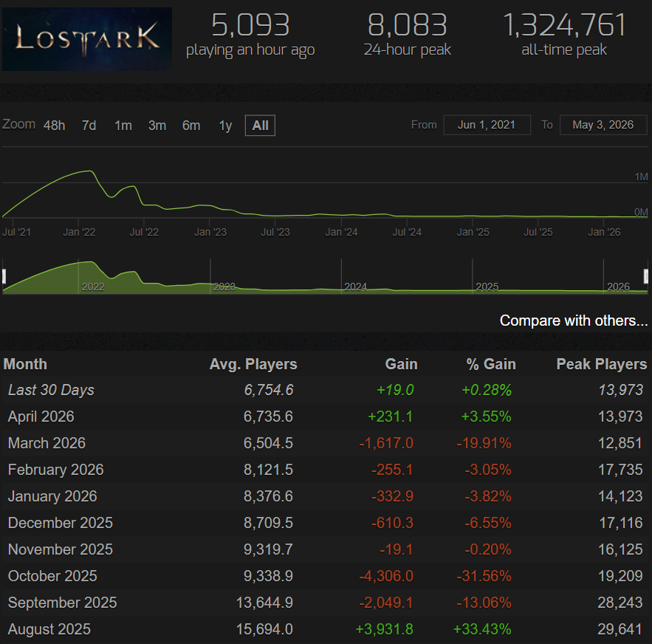Screen dimensions: 652x644
Task: Choose the 1y zoom option
Action: (225, 126)
